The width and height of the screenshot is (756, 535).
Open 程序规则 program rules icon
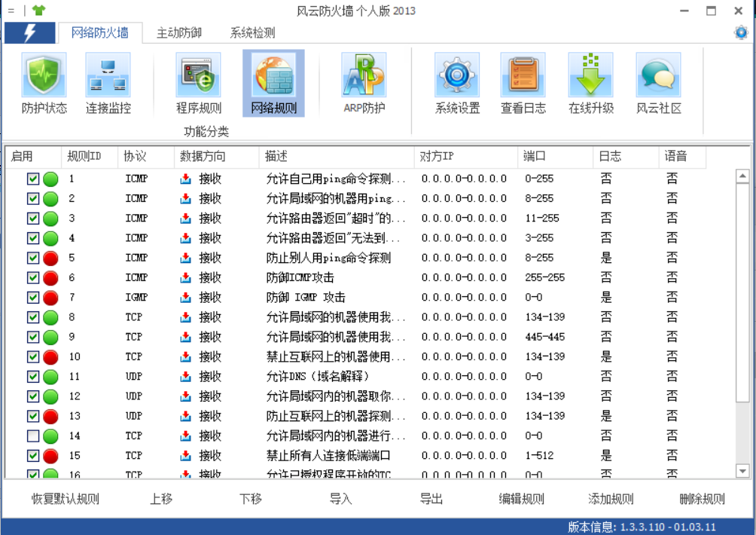tap(199, 75)
